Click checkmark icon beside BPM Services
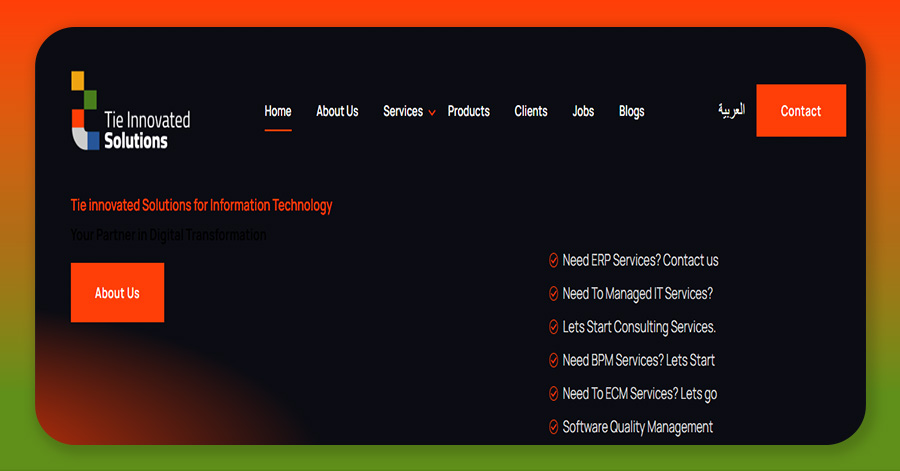This screenshot has width=900, height=471. point(553,360)
